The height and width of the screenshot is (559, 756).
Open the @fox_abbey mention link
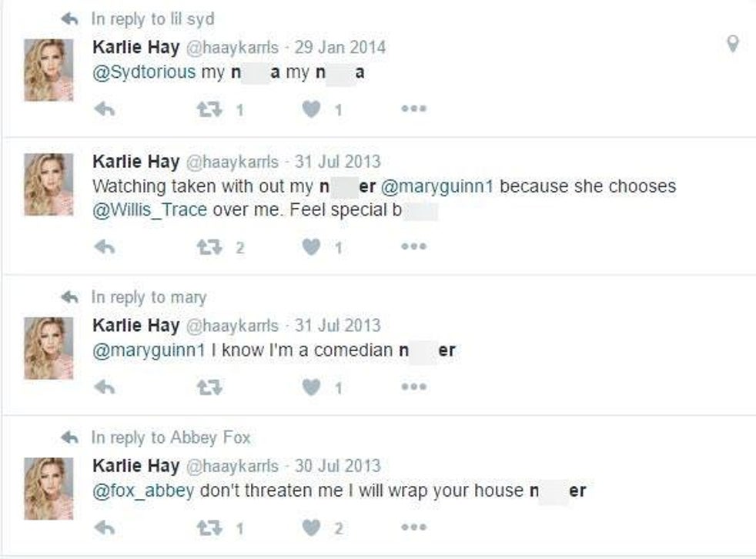[142, 490]
